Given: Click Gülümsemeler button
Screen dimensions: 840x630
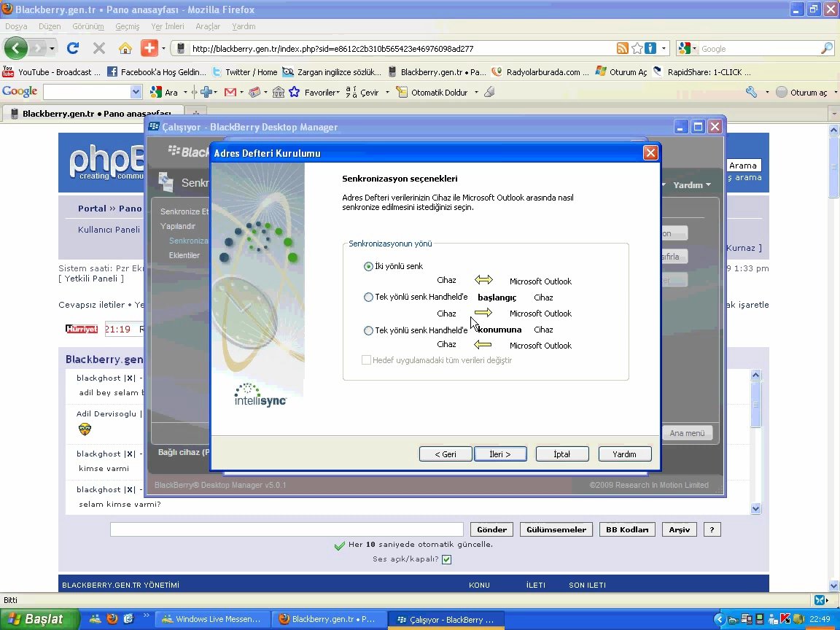Looking at the screenshot, I should coord(556,529).
